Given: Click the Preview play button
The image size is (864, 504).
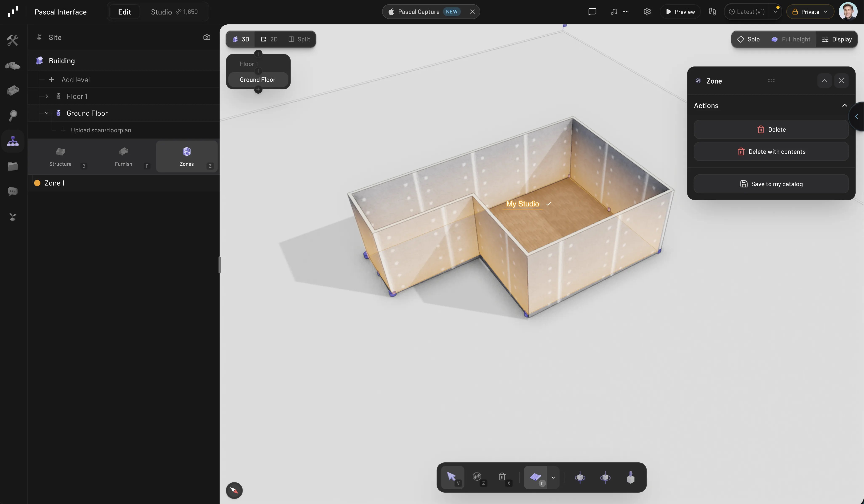Looking at the screenshot, I should (x=680, y=12).
